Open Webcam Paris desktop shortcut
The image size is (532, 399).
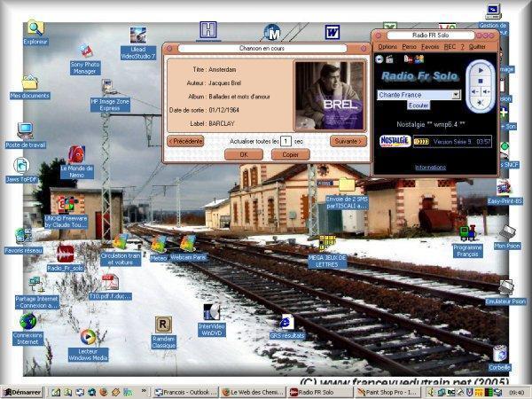(x=187, y=243)
